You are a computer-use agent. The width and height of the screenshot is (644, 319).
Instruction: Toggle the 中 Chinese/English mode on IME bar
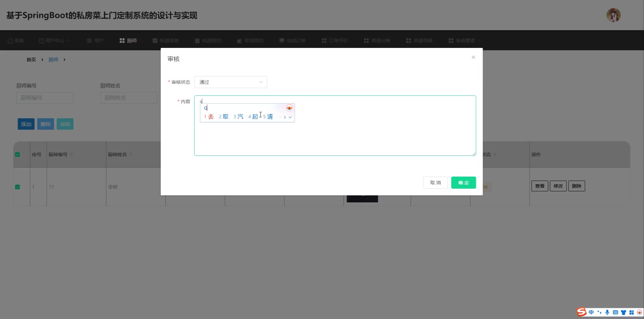[x=591, y=312]
